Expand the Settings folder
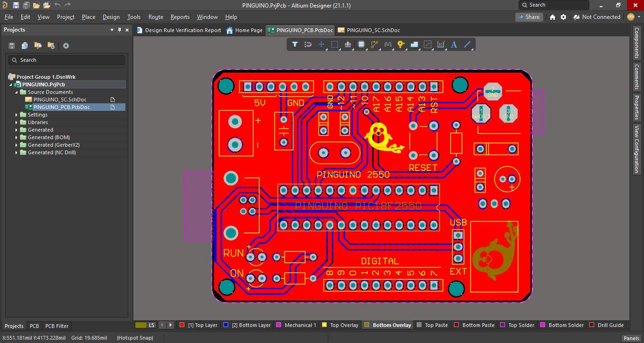This screenshot has width=644, height=343. (17, 115)
